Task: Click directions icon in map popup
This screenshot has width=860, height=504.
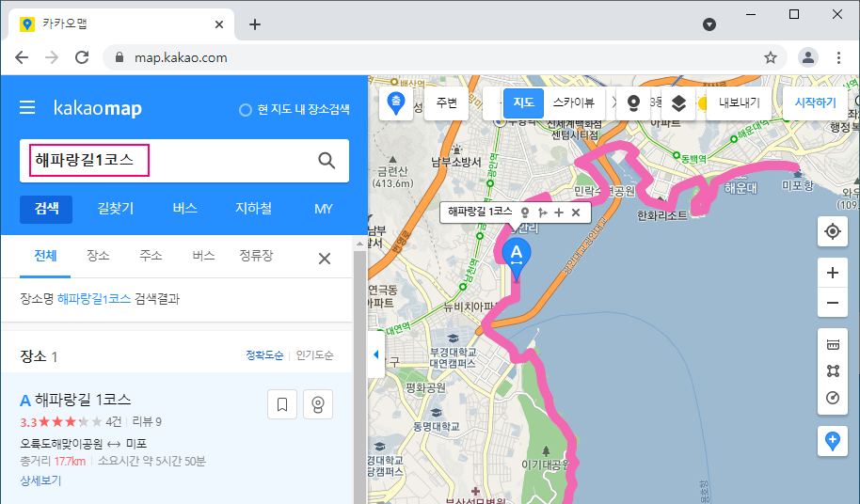Action: [542, 213]
